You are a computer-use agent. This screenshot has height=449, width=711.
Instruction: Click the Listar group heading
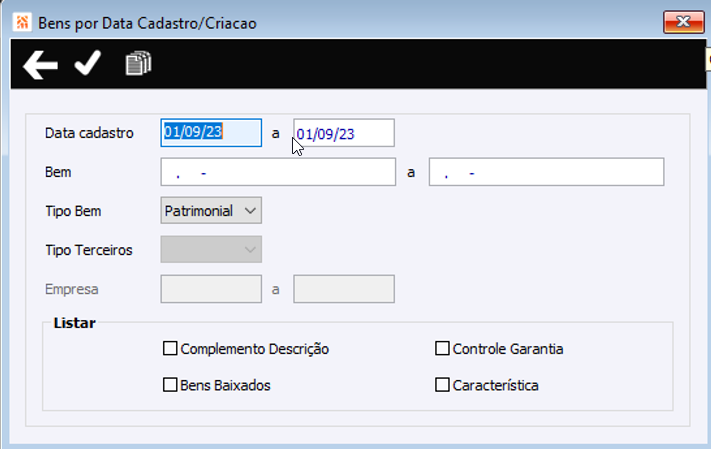74,323
